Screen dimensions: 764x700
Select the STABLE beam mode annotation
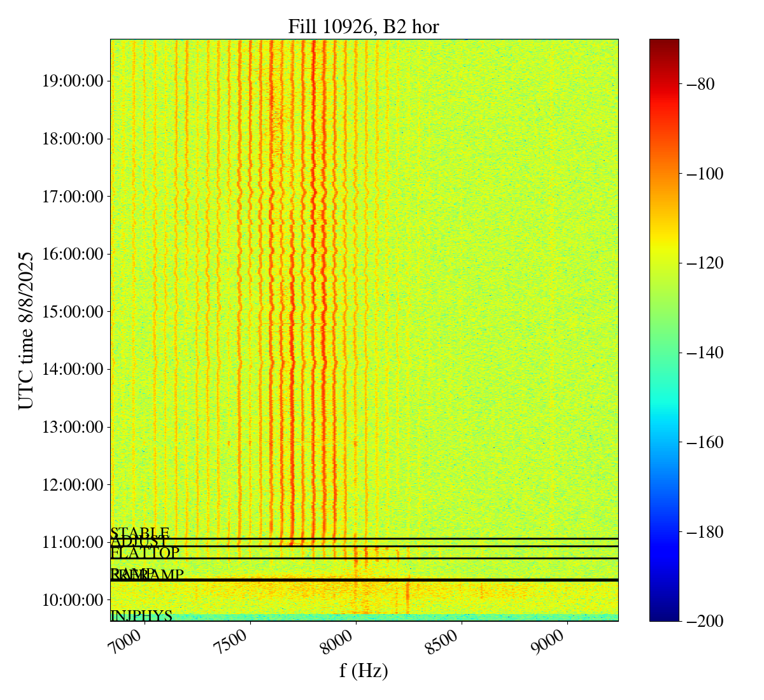click(140, 533)
